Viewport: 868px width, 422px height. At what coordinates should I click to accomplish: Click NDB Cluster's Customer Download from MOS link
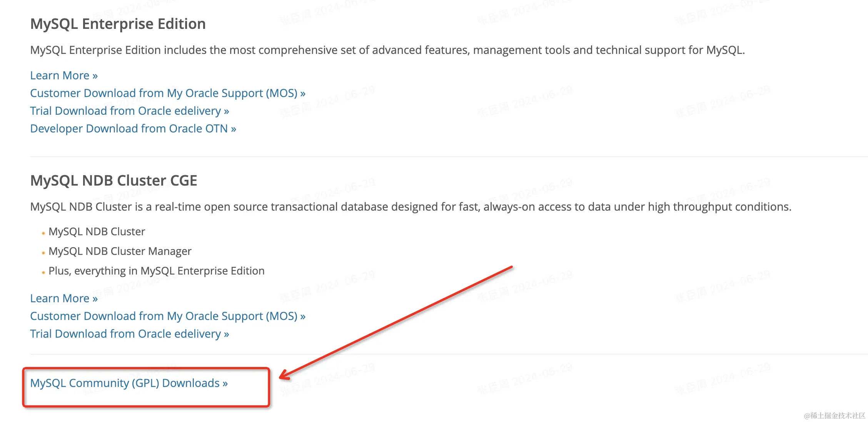[168, 316]
